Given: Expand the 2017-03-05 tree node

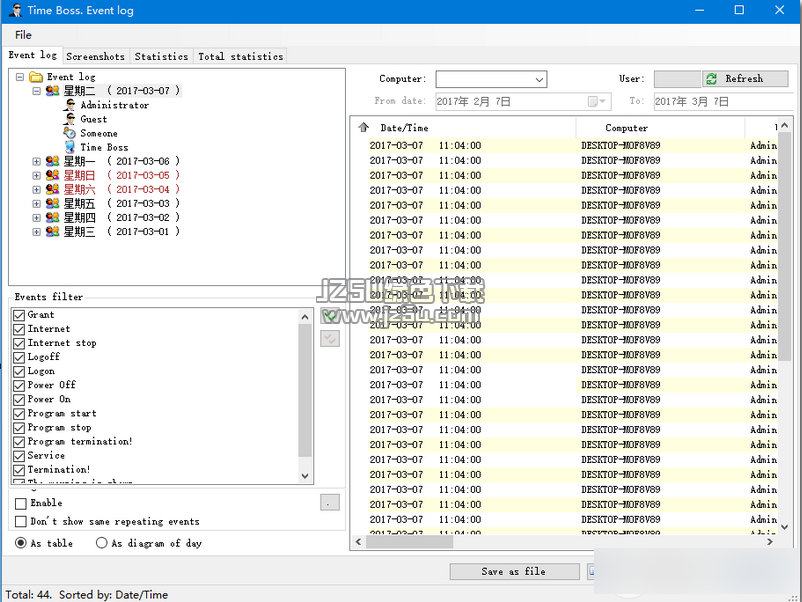Looking at the screenshot, I should coord(36,175).
